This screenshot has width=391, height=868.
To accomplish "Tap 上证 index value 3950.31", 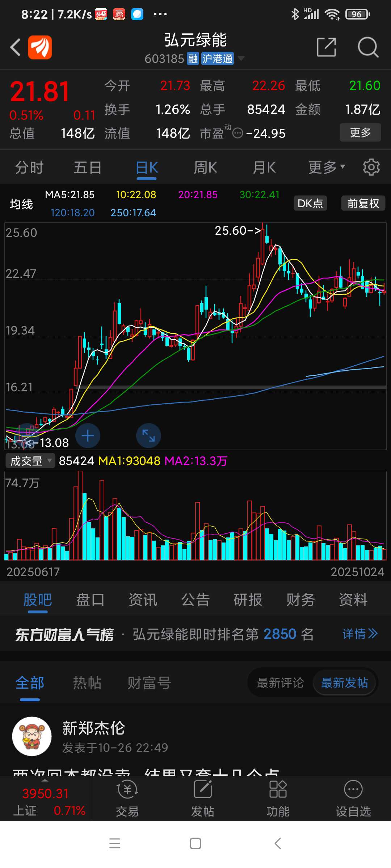I will pyautogui.click(x=45, y=793).
